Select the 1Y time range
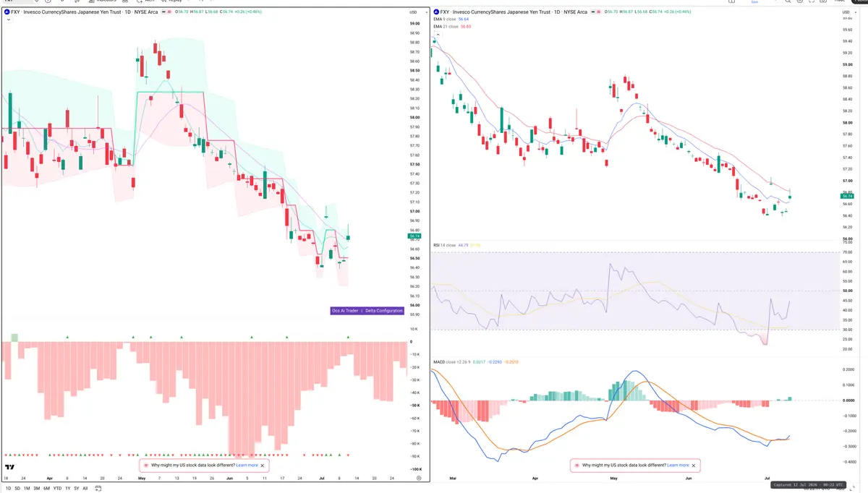Screen dimensions: 868x493 [67, 489]
